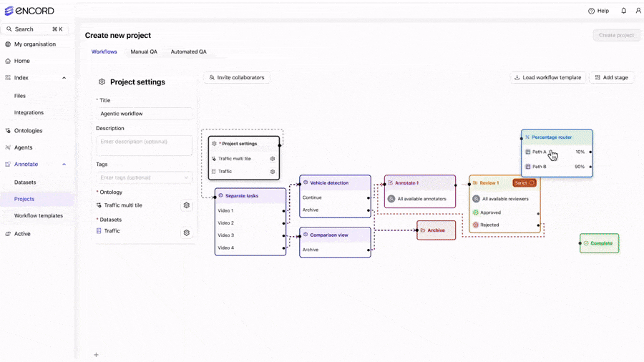The width and height of the screenshot is (644, 362).
Task: Click the Comparison view agent icon
Action: (x=306, y=235)
